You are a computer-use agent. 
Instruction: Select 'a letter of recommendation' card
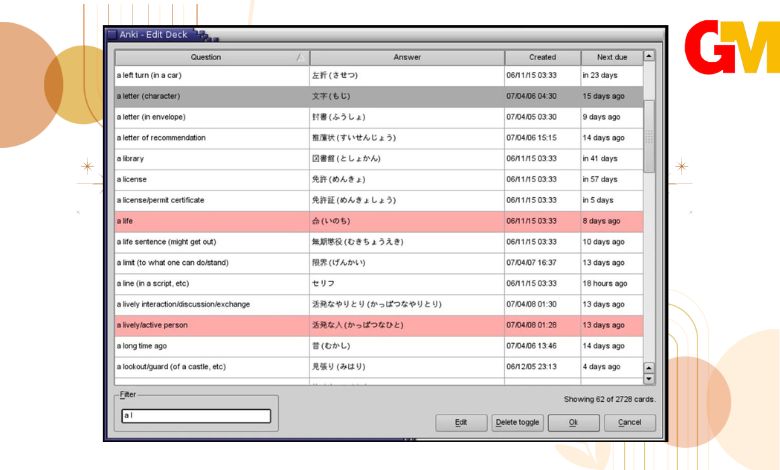[379, 138]
